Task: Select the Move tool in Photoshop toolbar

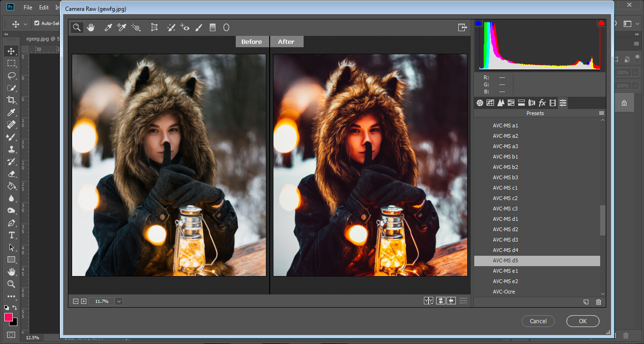Action: (x=11, y=51)
